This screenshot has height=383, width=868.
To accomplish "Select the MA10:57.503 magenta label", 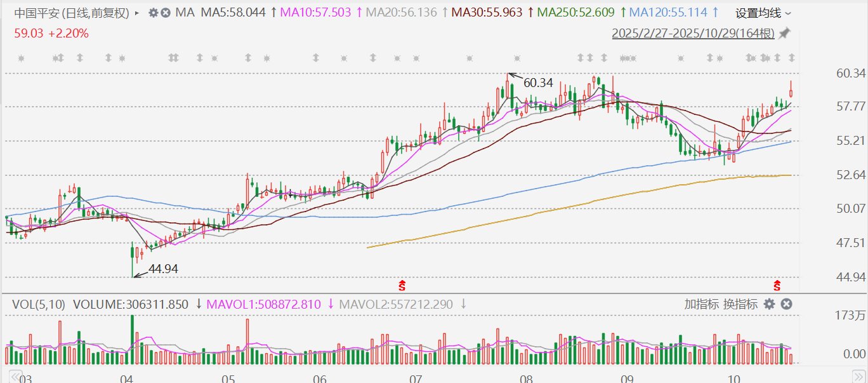I will pyautogui.click(x=317, y=13).
